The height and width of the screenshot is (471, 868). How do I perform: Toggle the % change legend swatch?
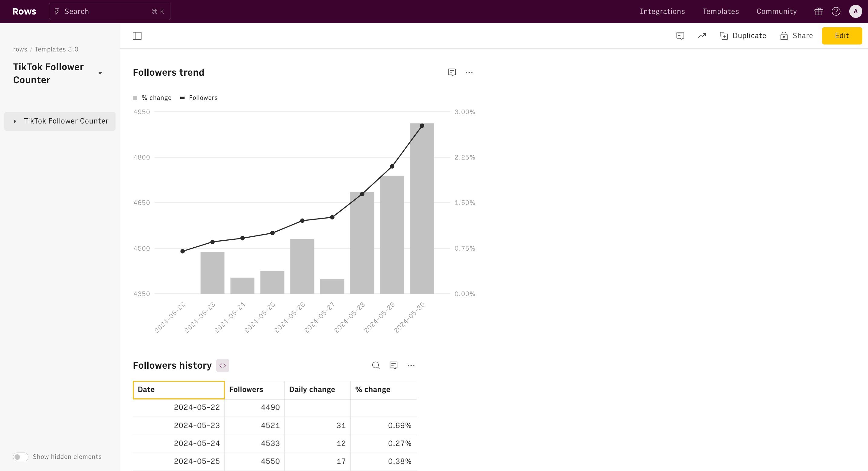[135, 98]
